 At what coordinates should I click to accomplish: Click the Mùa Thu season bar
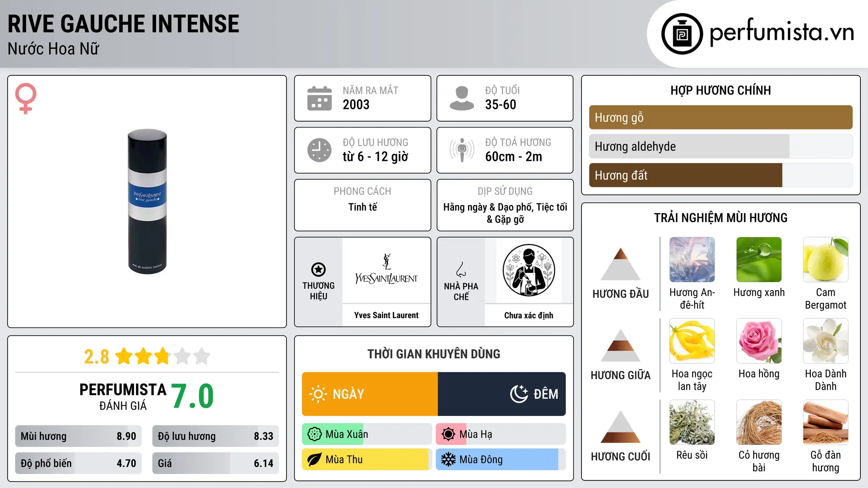tap(367, 460)
